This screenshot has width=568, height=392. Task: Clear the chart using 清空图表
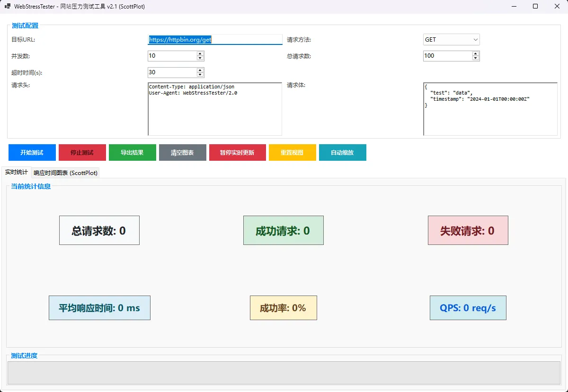(x=182, y=153)
